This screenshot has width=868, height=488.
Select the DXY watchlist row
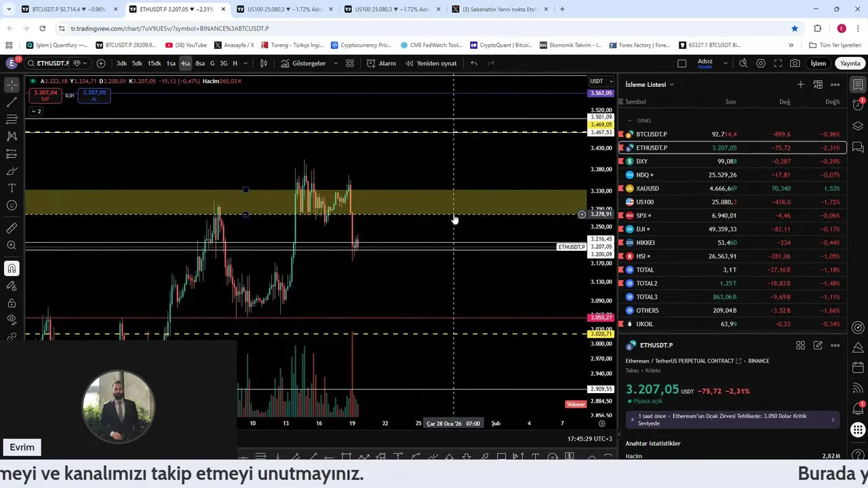pos(732,161)
